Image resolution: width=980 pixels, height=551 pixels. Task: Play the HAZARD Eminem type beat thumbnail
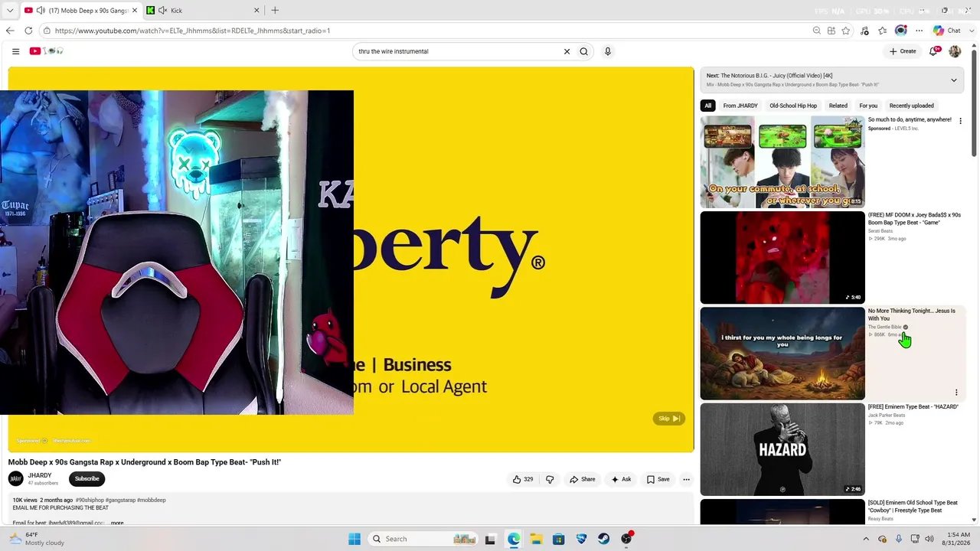click(x=782, y=449)
